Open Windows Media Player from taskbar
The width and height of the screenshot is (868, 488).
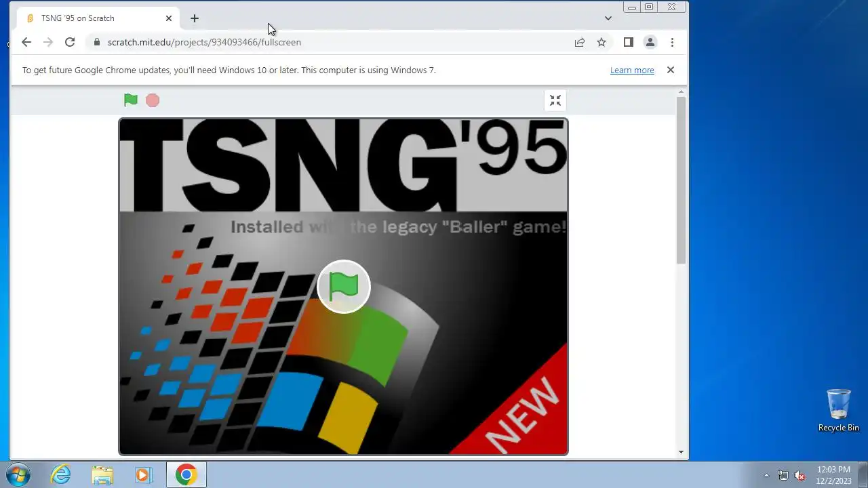(x=143, y=474)
